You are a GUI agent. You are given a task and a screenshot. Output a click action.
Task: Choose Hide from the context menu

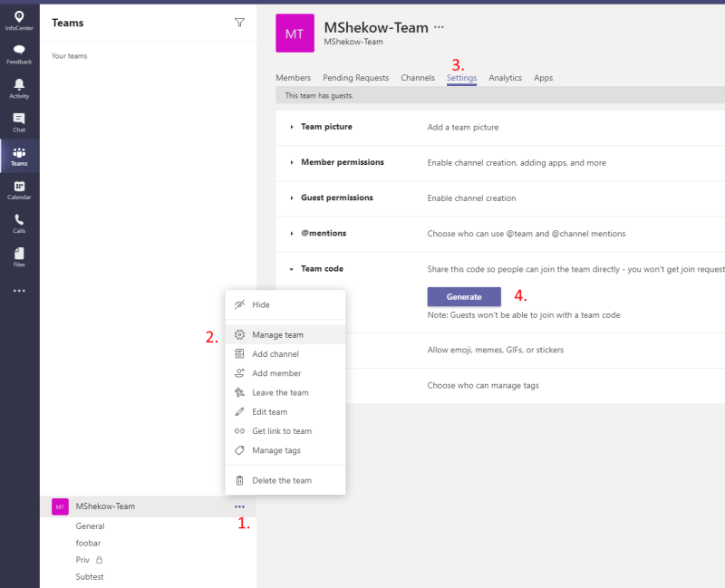click(x=285, y=304)
